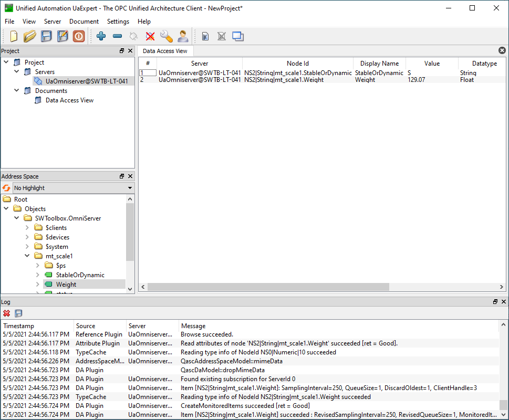Open the Settings menu
This screenshot has height=420, width=509.
[118, 22]
